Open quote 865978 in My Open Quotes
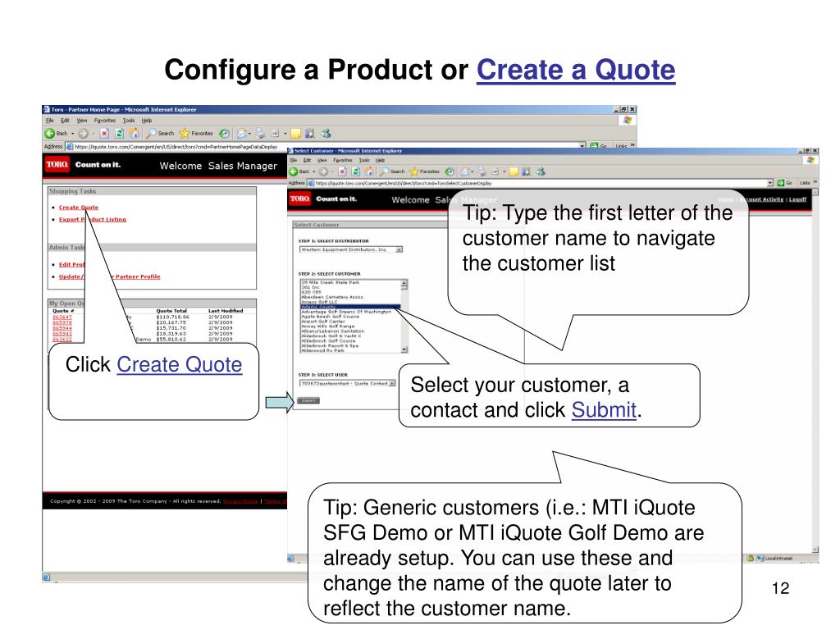The height and width of the screenshot is (630, 840). 62,322
